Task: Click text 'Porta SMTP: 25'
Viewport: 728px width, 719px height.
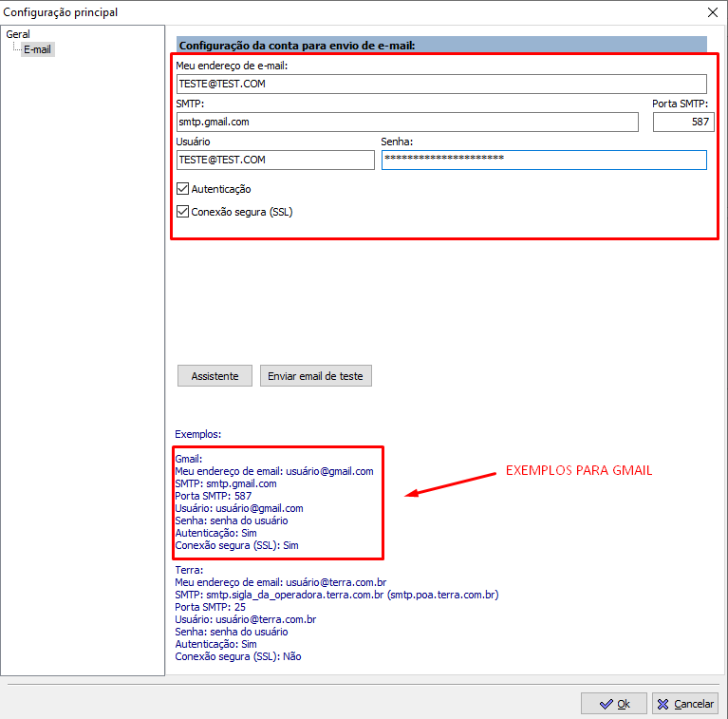Action: coord(211,607)
